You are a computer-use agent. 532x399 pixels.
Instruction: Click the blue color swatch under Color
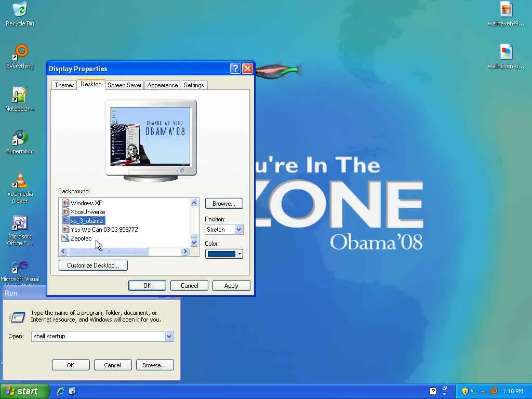(221, 254)
